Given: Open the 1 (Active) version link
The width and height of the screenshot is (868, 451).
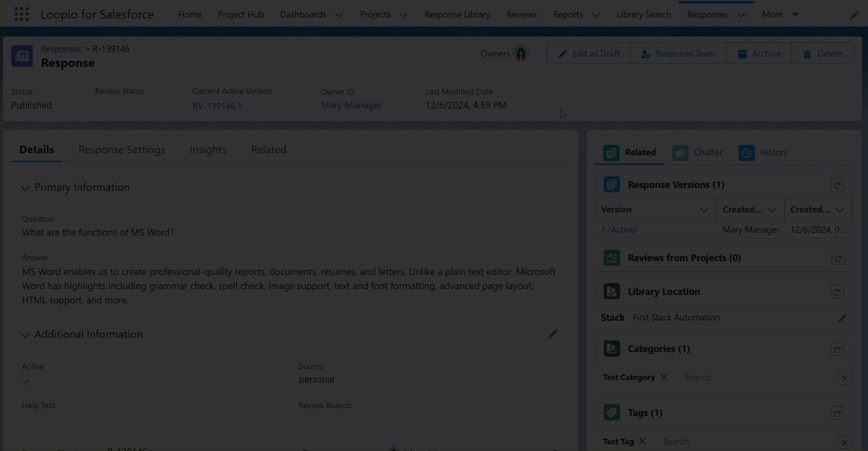Looking at the screenshot, I should point(619,230).
